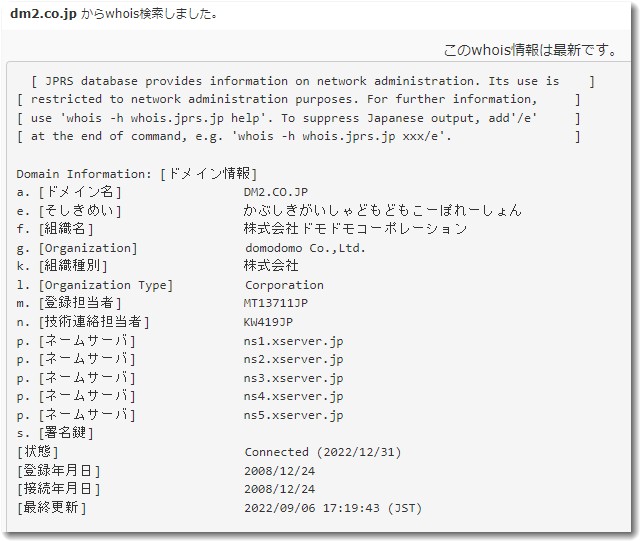Click 株式会社ドモドモコーポレーション organization name
This screenshot has width=640, height=541.
click(355, 229)
